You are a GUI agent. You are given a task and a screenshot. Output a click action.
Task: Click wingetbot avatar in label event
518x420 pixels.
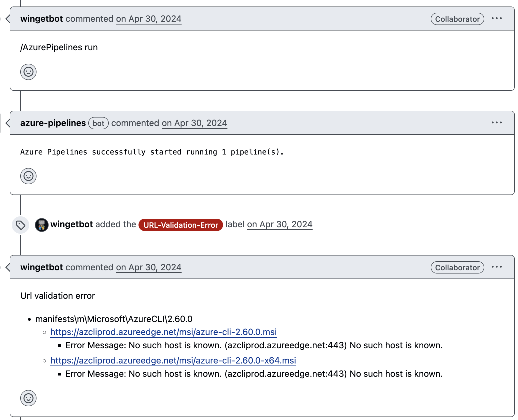pos(41,225)
